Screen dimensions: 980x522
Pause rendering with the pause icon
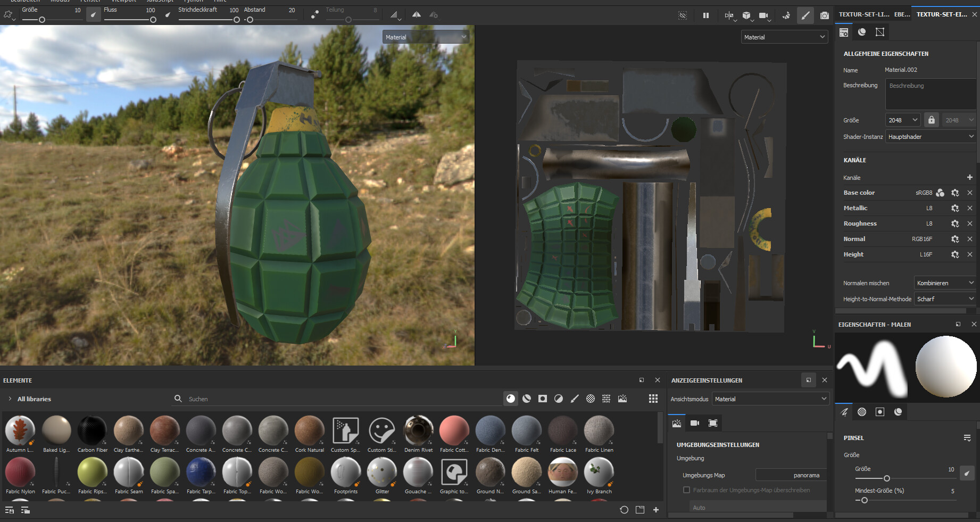[x=705, y=15]
